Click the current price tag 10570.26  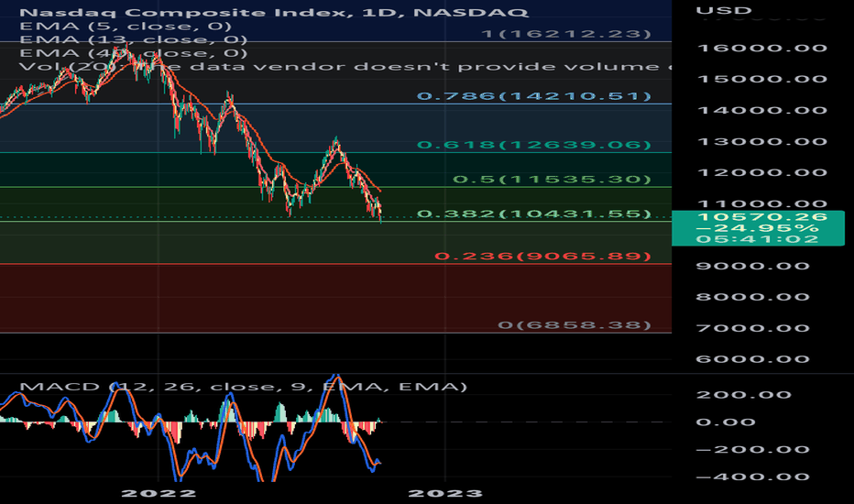758,228
